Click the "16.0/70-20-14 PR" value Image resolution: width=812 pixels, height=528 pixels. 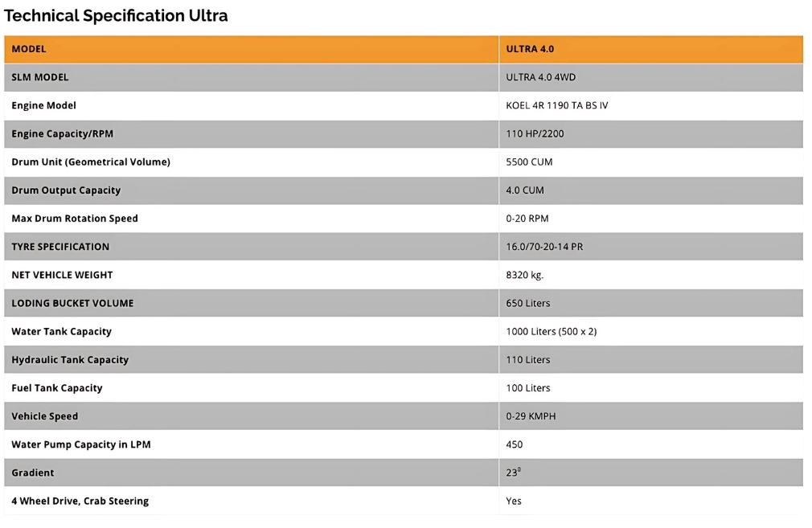544,247
